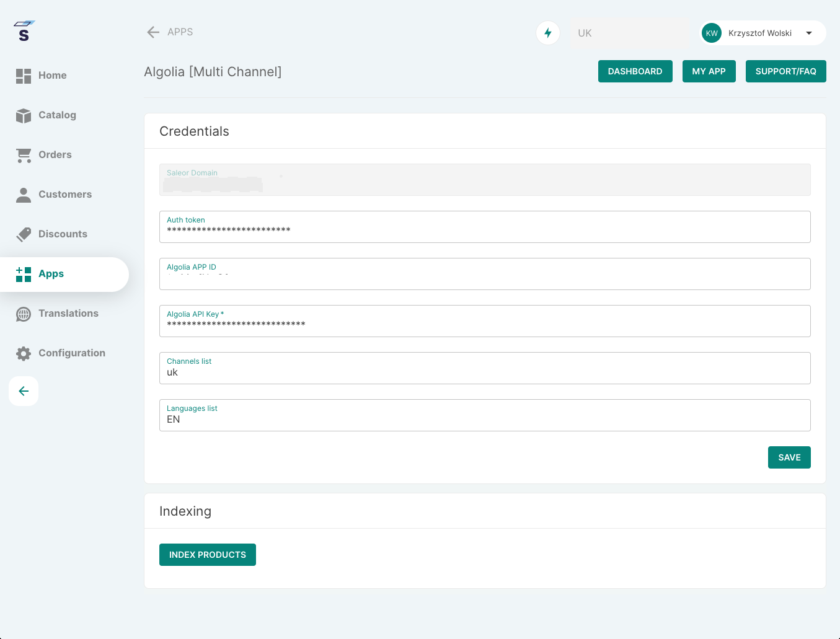Screen dimensions: 840x639
Task: Open the Orders section
Action: (55, 155)
